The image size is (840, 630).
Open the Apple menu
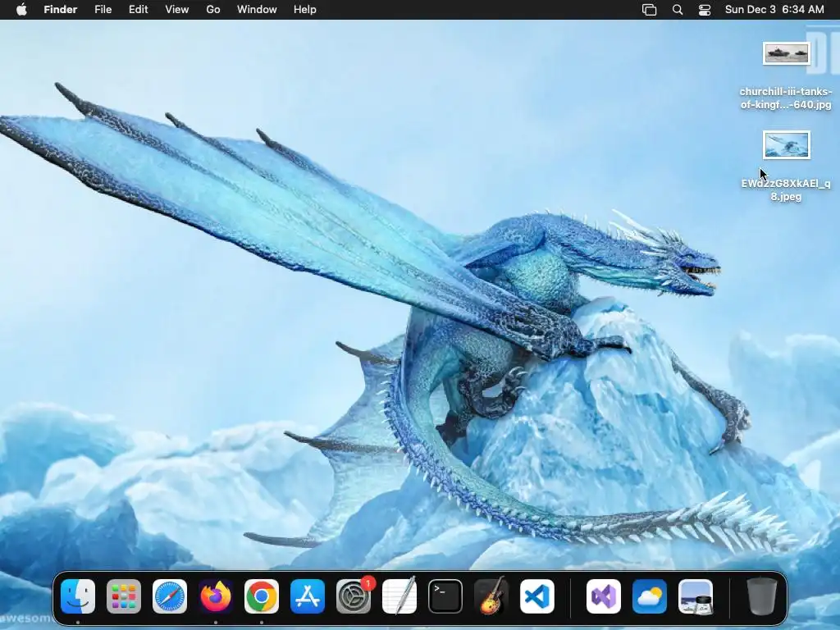tap(21, 10)
